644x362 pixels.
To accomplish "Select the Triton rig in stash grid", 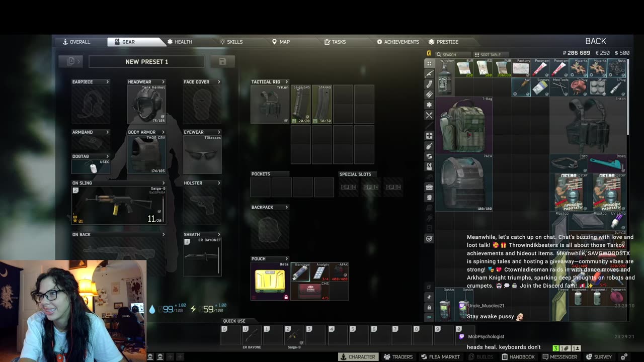I will 588,125.
